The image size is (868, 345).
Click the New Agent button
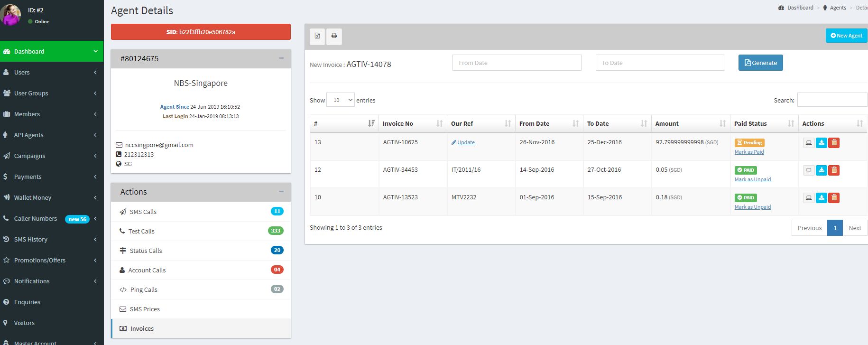847,36
